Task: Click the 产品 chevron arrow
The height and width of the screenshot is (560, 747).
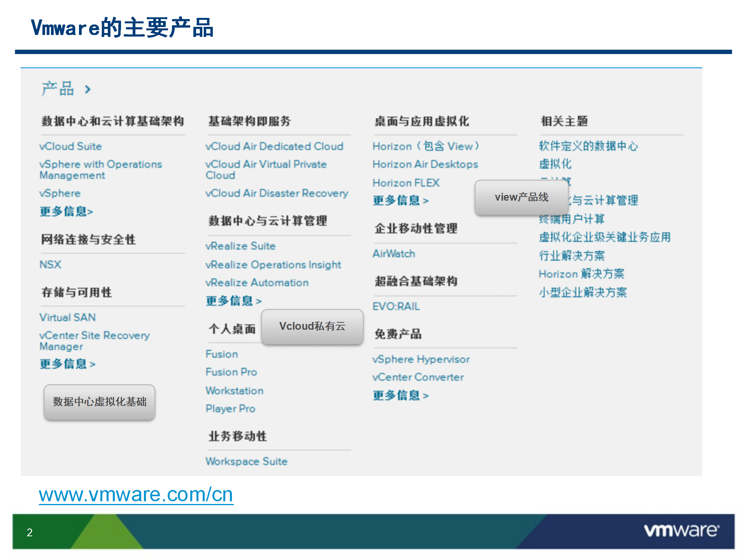Action: tap(88, 90)
